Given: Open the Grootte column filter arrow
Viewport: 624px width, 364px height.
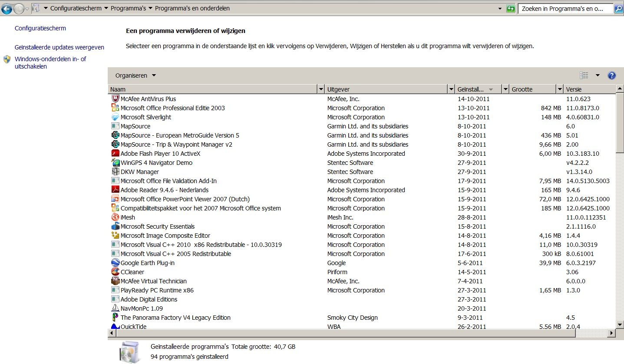Looking at the screenshot, I should 560,89.
